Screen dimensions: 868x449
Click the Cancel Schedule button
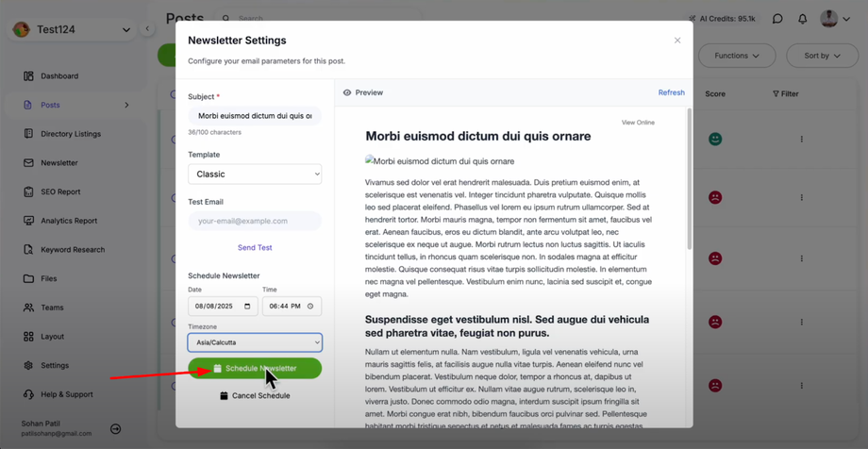[x=255, y=396]
